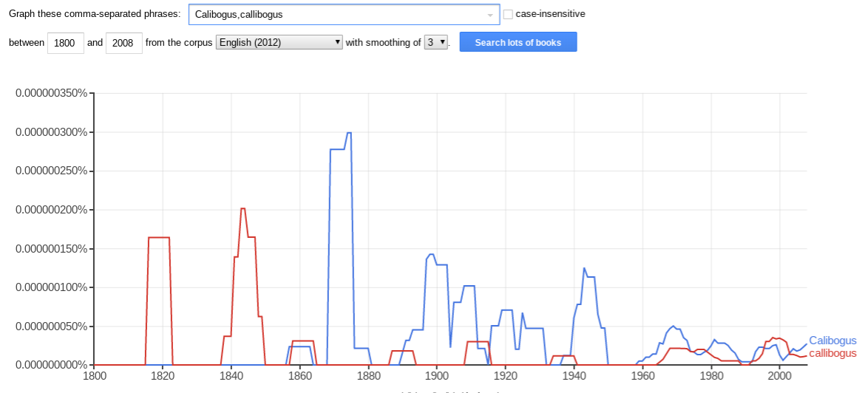The image size is (868, 393).
Task: Click the 1900 x-axis year label
Action: pos(437,376)
